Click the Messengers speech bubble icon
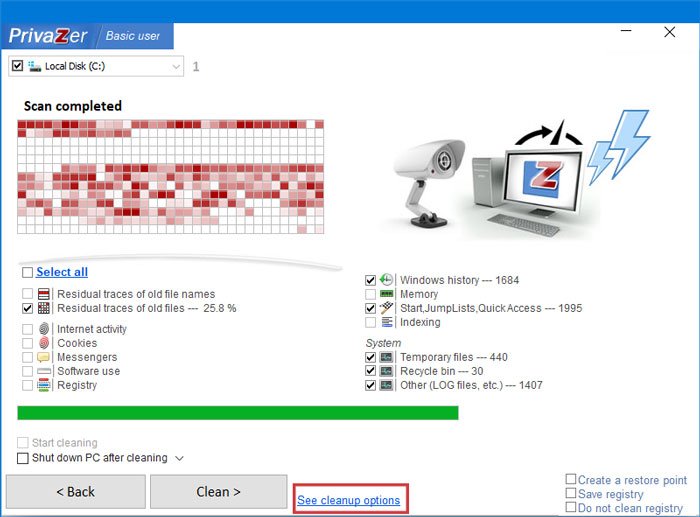 [x=43, y=357]
